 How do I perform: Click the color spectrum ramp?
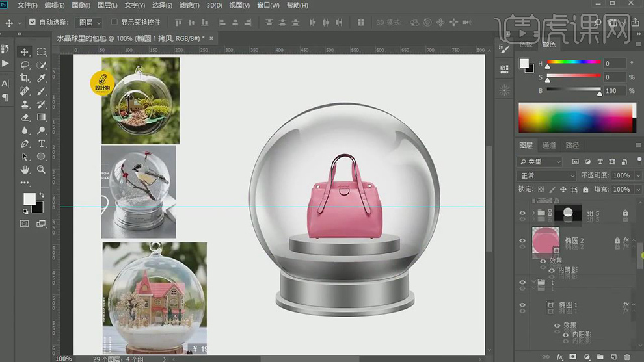pyautogui.click(x=576, y=118)
